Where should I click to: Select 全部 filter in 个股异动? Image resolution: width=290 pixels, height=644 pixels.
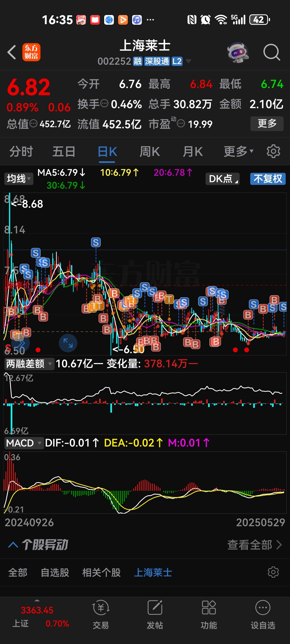18,572
